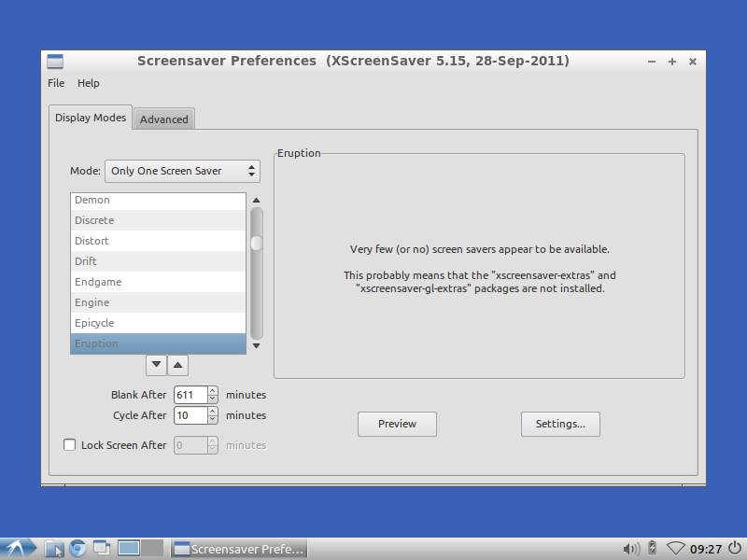Viewport: 747px width, 560px height.
Task: Decrease the Blank After value
Action: pos(213,399)
